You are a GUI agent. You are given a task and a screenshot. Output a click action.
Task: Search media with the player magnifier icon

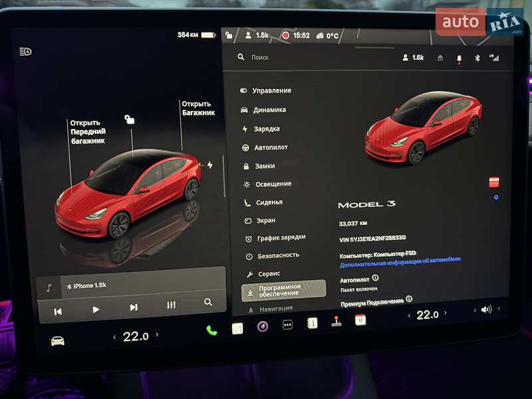(x=208, y=302)
